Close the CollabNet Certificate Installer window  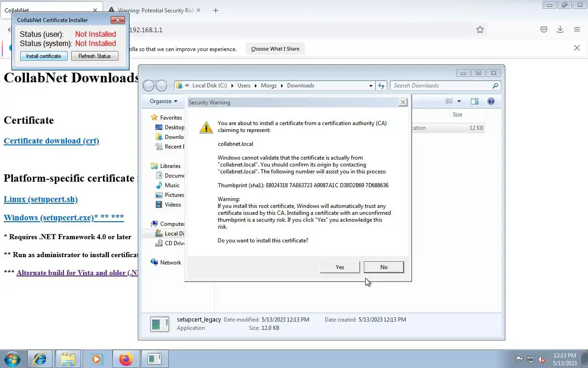coord(118,20)
